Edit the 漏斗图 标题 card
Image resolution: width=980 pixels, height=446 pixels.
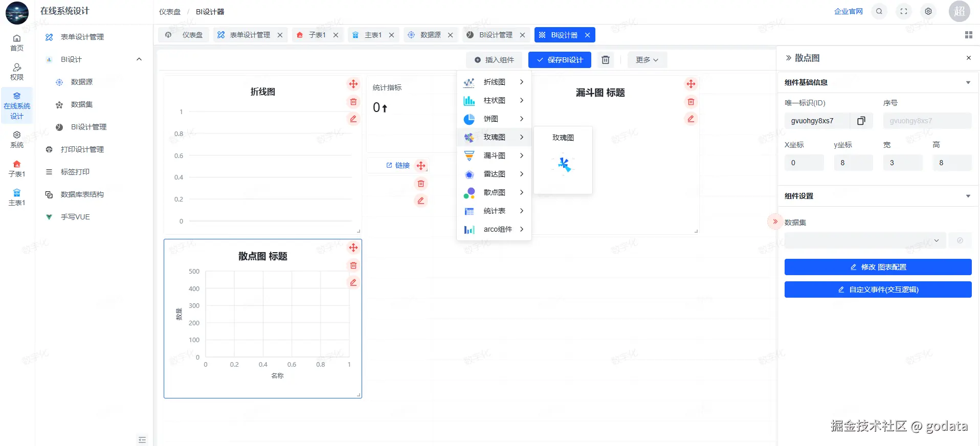click(691, 119)
